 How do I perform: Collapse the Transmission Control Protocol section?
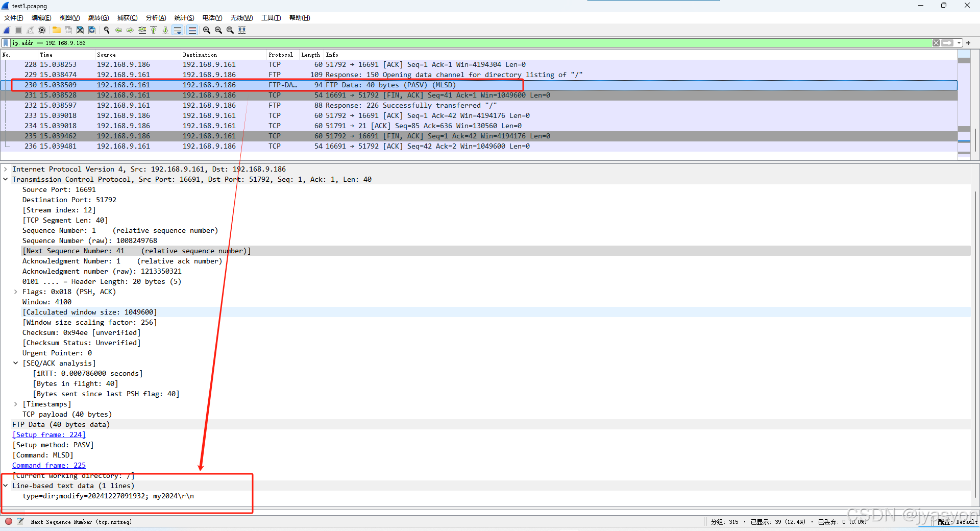click(5, 179)
